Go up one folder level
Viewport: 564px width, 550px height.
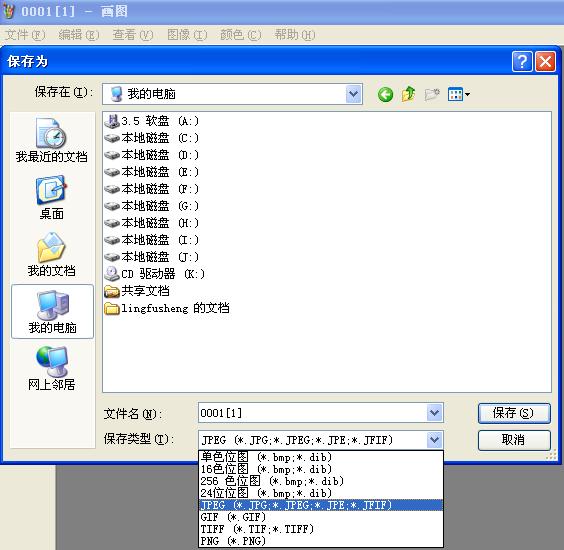point(408,94)
